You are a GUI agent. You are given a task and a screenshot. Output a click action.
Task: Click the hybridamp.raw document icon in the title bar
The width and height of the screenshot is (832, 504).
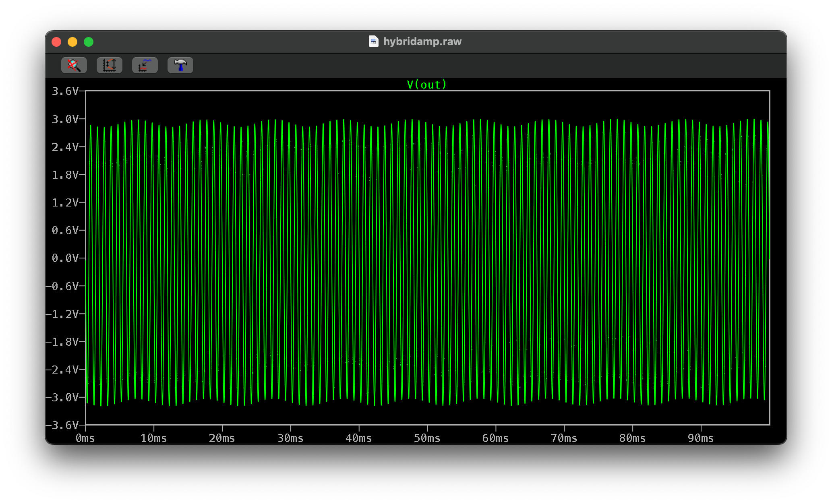coord(373,41)
